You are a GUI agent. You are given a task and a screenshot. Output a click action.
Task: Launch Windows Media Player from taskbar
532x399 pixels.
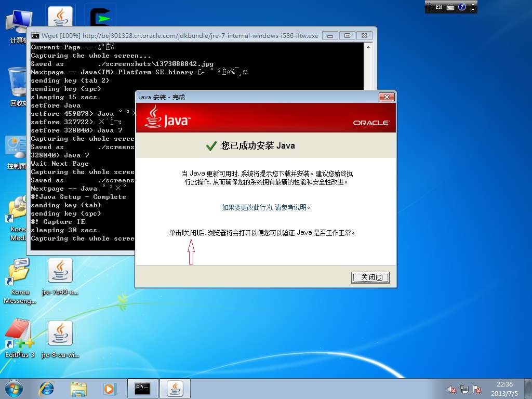[109, 388]
